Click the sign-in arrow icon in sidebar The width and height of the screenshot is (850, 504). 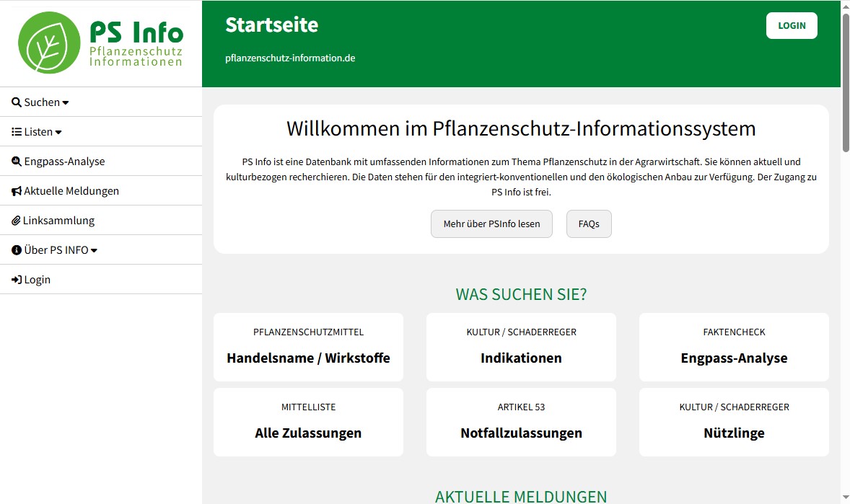click(x=17, y=280)
